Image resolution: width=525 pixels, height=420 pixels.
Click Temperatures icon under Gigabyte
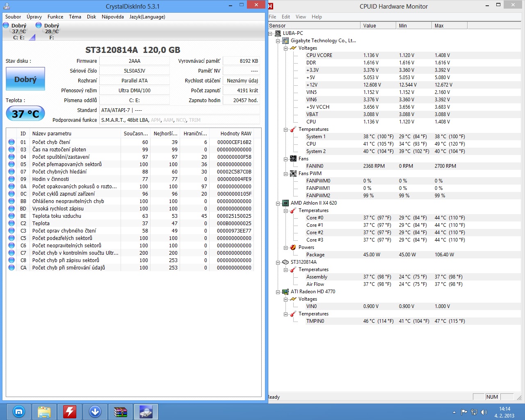tap(293, 129)
